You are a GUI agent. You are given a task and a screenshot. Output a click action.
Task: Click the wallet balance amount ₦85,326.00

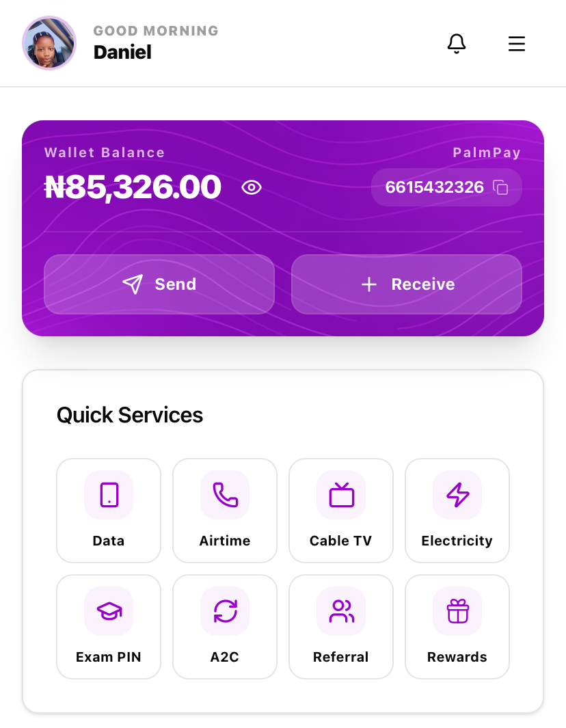[133, 187]
